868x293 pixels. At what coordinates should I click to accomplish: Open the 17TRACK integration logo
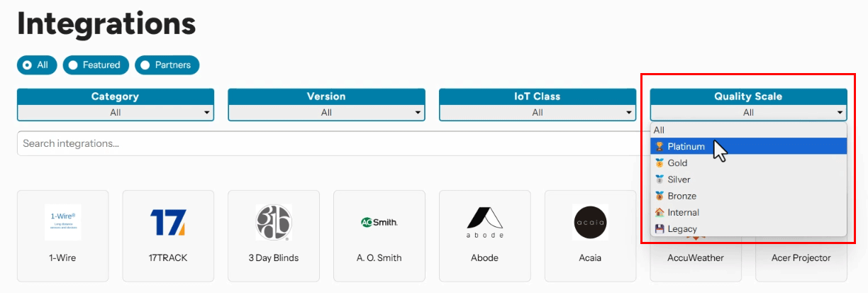click(x=168, y=222)
